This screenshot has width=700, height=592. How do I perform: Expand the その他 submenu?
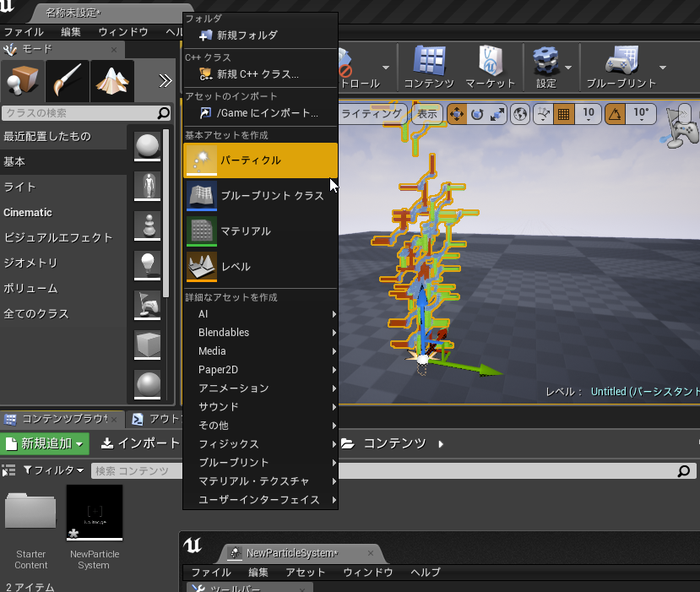(x=260, y=426)
